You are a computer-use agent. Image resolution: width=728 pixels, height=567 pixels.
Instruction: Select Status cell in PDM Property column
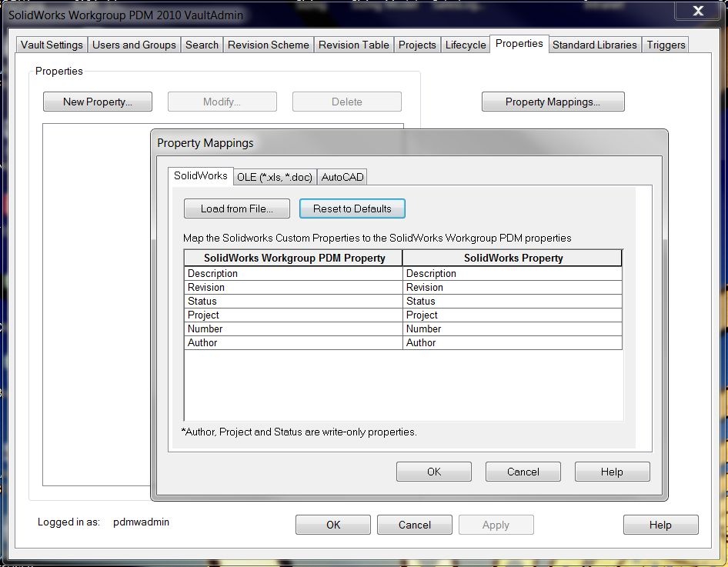pyautogui.click(x=293, y=301)
